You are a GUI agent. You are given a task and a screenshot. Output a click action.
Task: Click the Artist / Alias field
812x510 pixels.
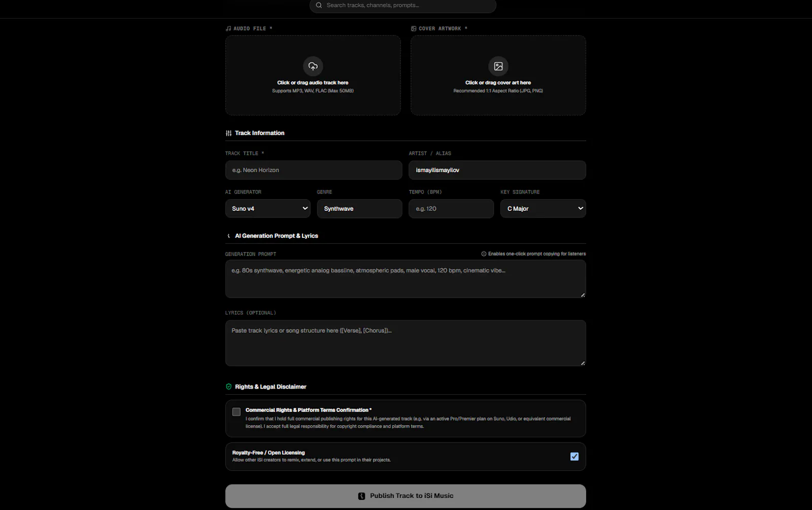pyautogui.click(x=497, y=170)
